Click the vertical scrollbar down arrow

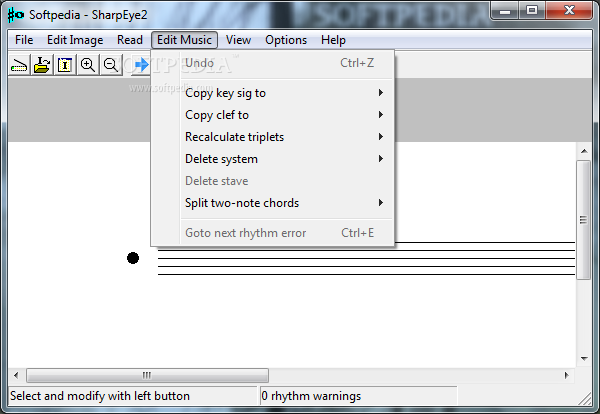[x=584, y=359]
